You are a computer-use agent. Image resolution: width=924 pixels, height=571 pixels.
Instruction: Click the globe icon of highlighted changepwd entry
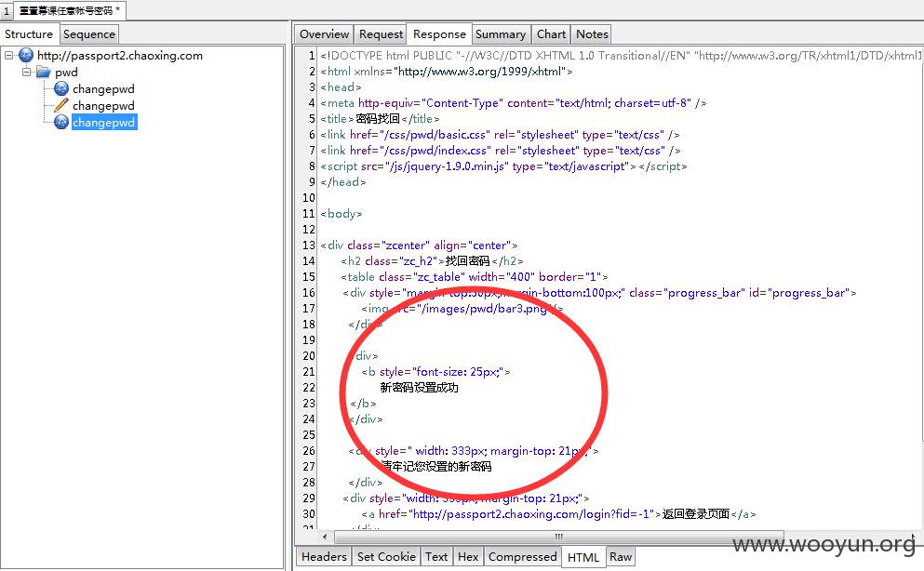(x=61, y=123)
